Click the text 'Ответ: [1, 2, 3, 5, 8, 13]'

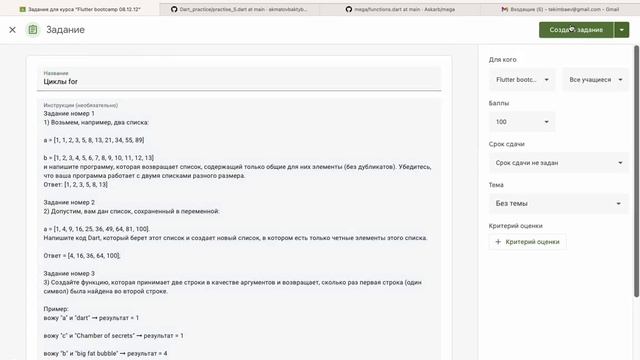point(76,184)
